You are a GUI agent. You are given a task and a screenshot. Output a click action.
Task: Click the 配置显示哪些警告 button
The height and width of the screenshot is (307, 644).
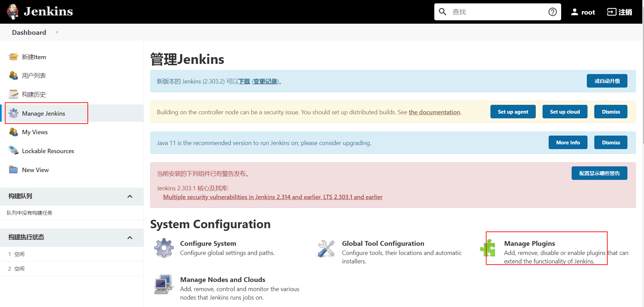599,173
